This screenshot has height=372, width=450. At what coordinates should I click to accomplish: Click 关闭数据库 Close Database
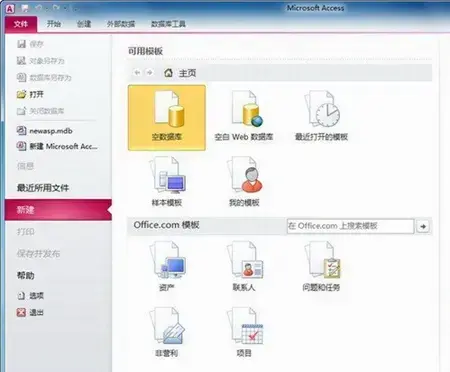[x=41, y=111]
